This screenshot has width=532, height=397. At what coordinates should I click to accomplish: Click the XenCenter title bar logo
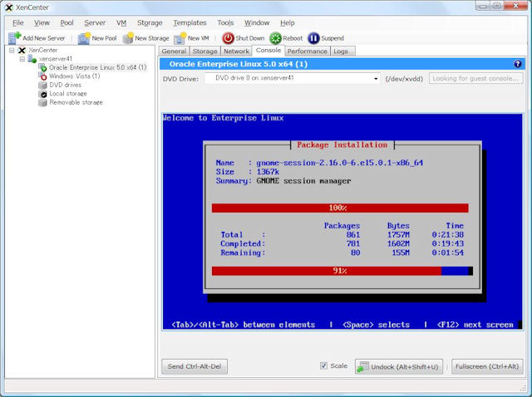[9, 7]
